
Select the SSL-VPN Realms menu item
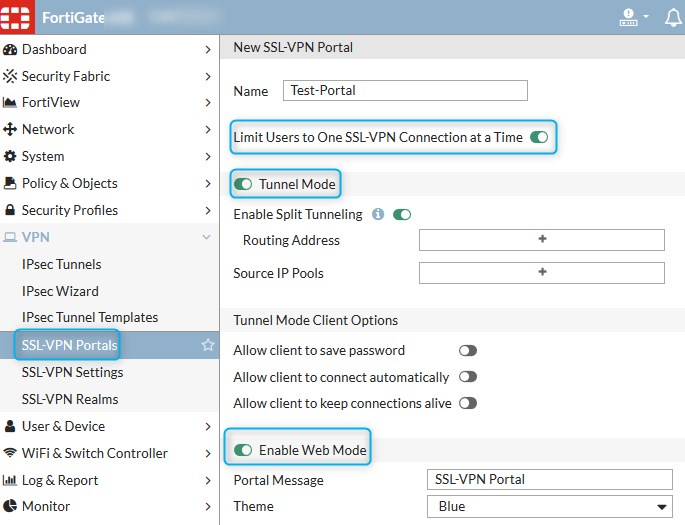point(70,399)
